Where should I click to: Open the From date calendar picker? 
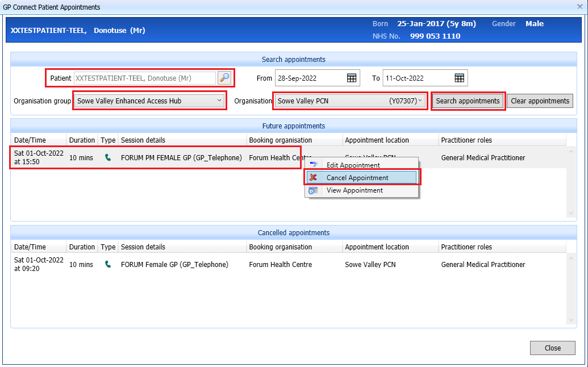pos(352,78)
